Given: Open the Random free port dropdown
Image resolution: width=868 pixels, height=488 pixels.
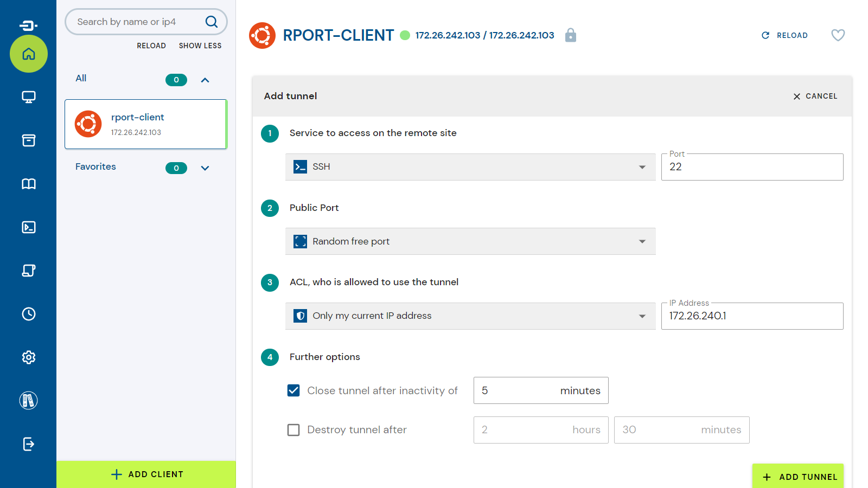Looking at the screenshot, I should (470, 241).
